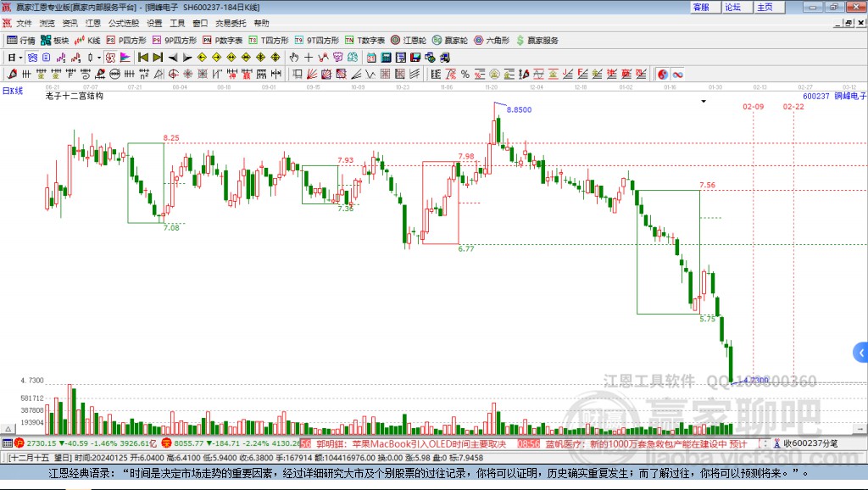
Task: Select the circled target crosshair tool
Action: (x=173, y=75)
